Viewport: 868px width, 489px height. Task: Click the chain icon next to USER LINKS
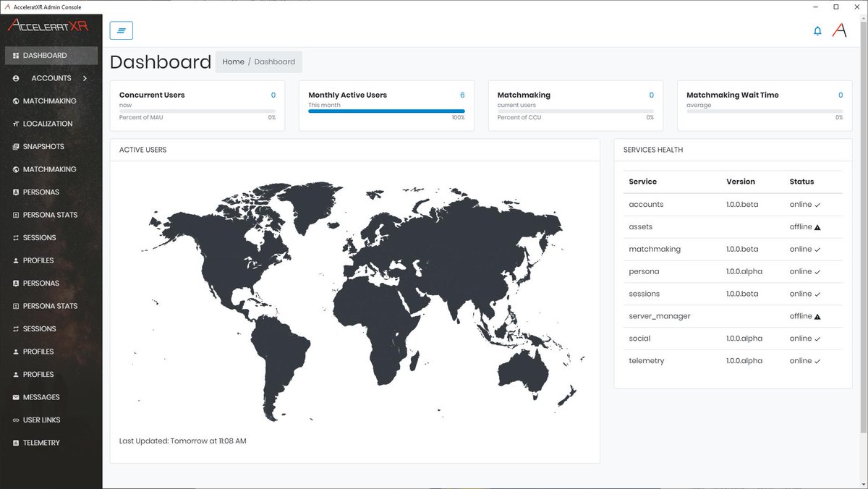coord(16,420)
